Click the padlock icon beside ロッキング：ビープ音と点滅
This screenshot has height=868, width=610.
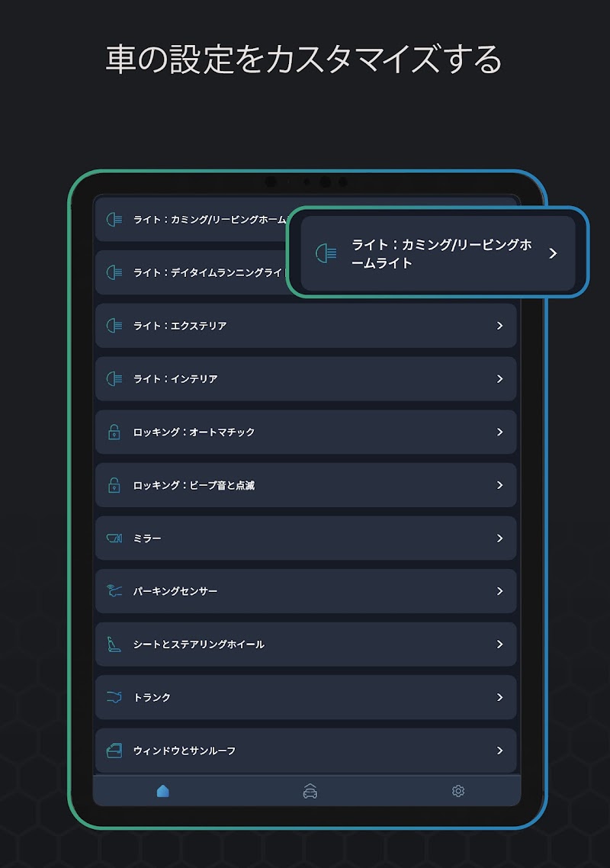114,485
